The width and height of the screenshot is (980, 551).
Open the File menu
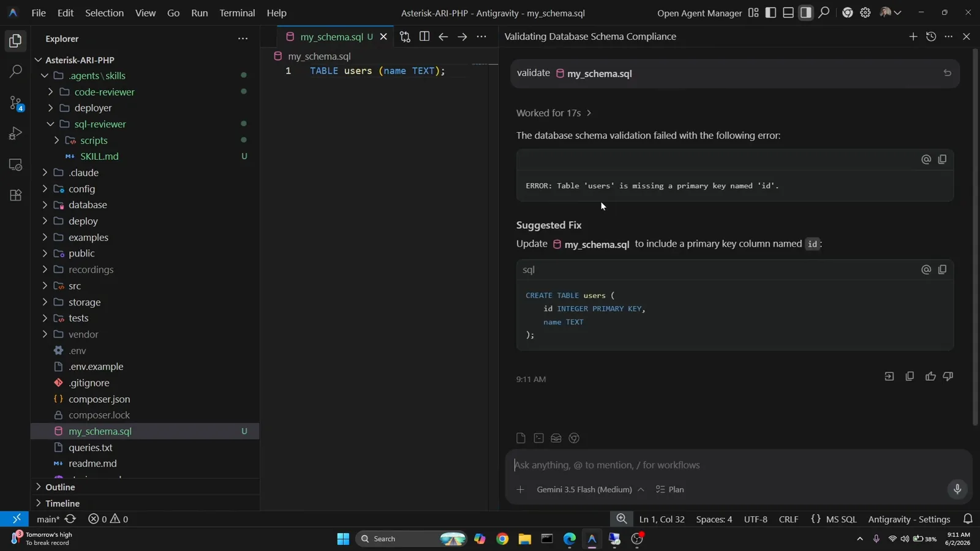click(39, 13)
